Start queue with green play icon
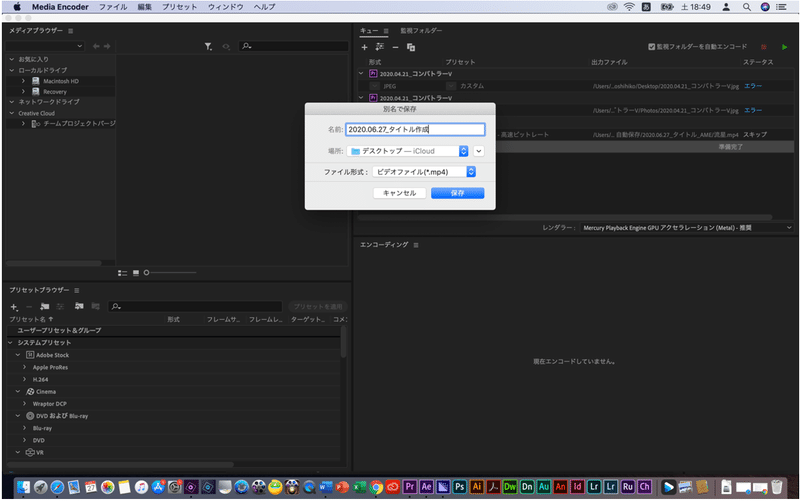The width and height of the screenshot is (800, 501). pyautogui.click(x=784, y=47)
